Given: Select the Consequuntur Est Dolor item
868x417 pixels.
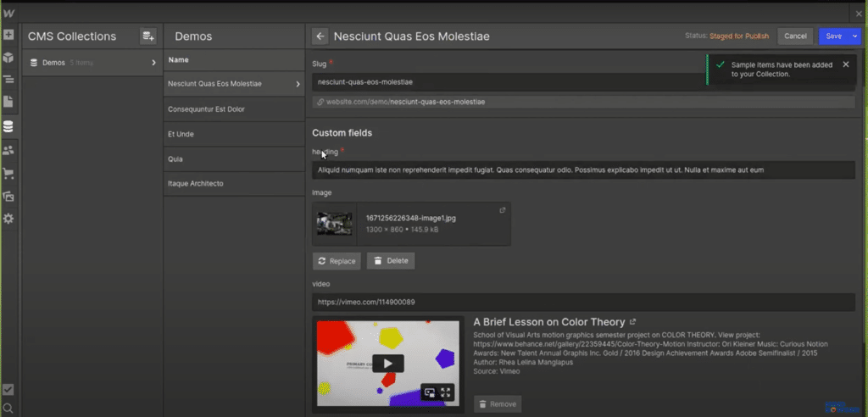Looking at the screenshot, I should (207, 109).
